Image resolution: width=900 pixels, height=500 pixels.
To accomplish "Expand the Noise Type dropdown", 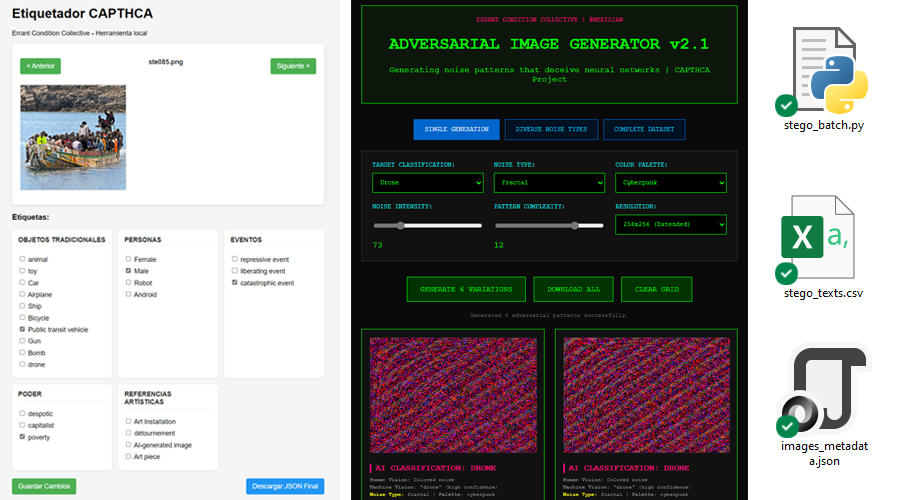I will pos(549,183).
